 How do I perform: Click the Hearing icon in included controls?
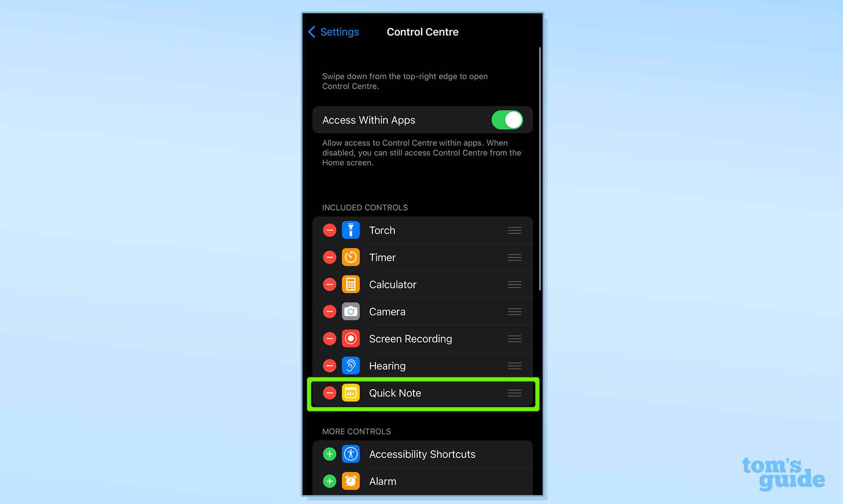pyautogui.click(x=350, y=365)
